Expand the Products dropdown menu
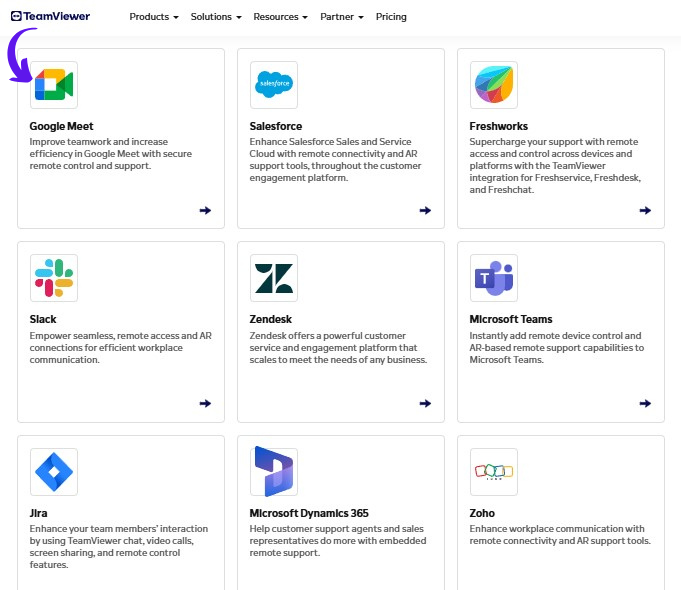 (154, 17)
